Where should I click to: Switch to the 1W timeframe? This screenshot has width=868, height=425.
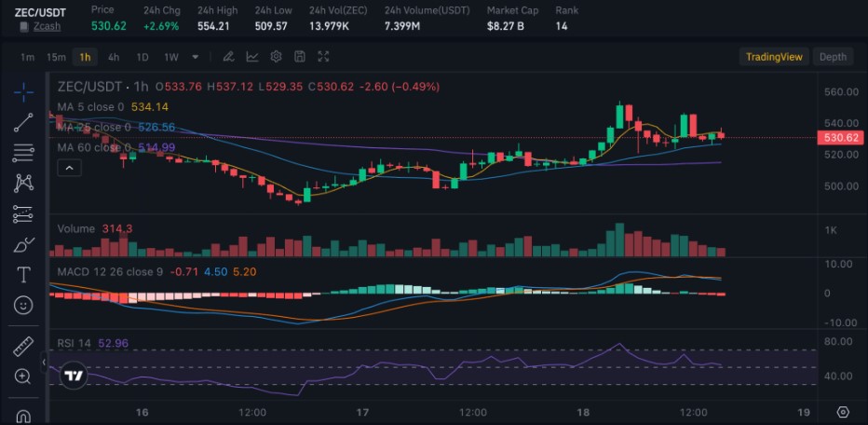click(x=171, y=57)
